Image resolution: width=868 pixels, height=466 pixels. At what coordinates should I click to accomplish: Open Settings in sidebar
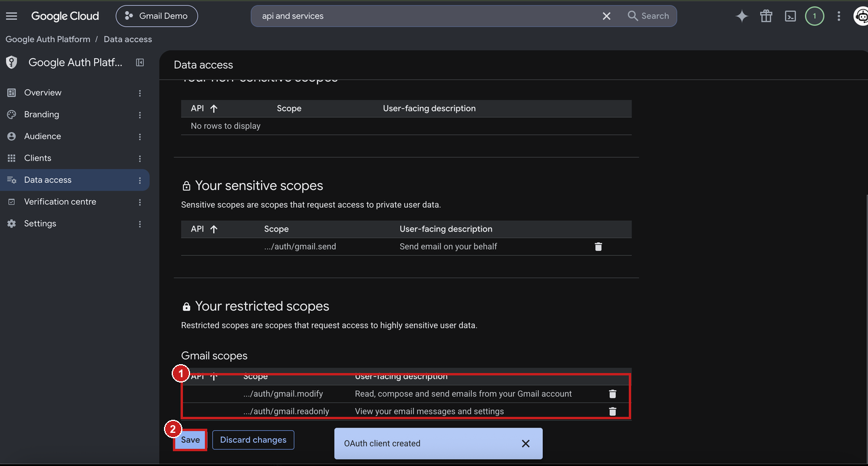(x=40, y=224)
